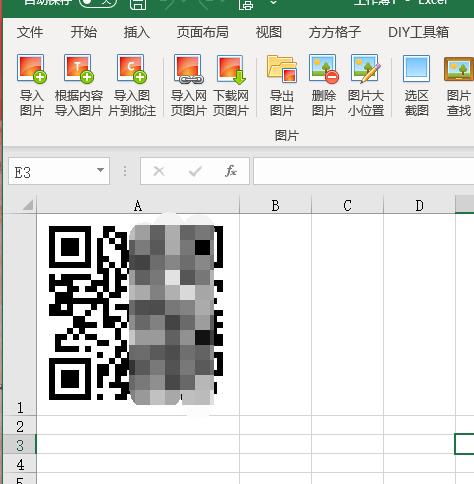Select row 1 header
Image resolution: width=474 pixels, height=484 pixels.
20,314
